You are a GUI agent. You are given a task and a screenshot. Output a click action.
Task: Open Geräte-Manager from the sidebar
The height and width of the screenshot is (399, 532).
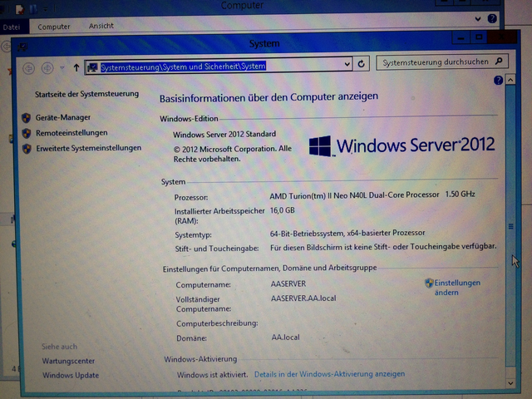click(x=63, y=117)
